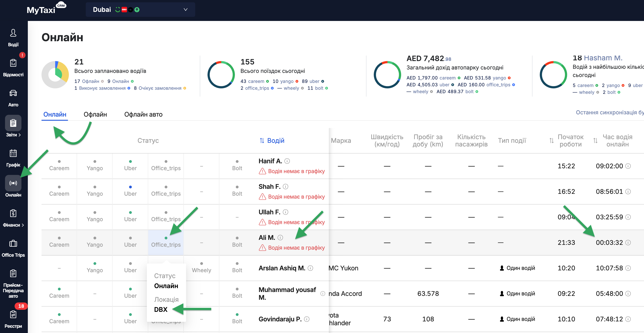Click the Тип події column header
Image resolution: width=644 pixels, height=333 pixels.
coord(512,140)
